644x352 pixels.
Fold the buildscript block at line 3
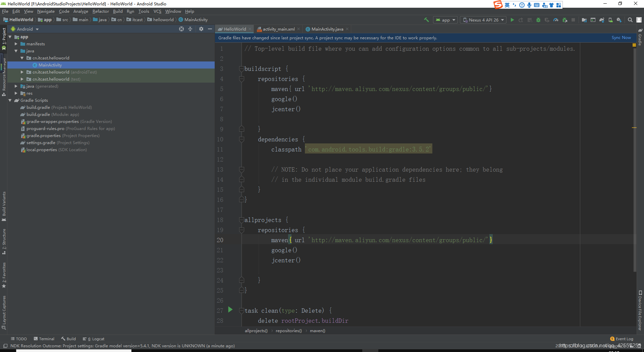241,69
